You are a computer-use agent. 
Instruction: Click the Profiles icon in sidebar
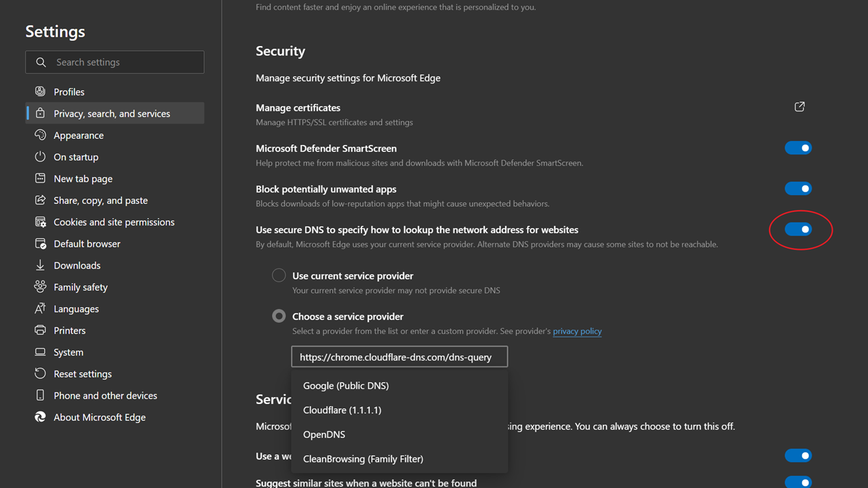tap(40, 91)
